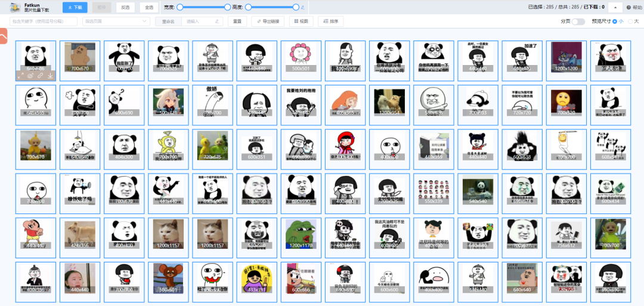Open the 排序 sort options
The height and width of the screenshot is (306, 644).
(331, 21)
